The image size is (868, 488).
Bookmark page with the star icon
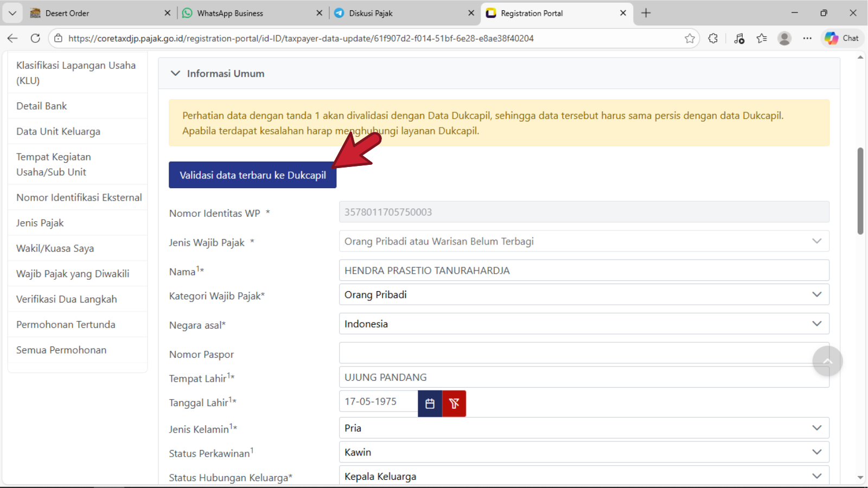[x=690, y=38]
